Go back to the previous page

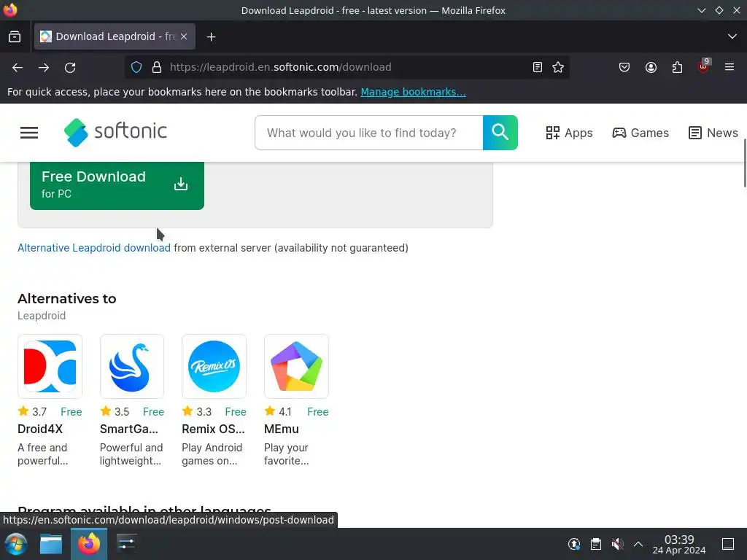(18, 68)
